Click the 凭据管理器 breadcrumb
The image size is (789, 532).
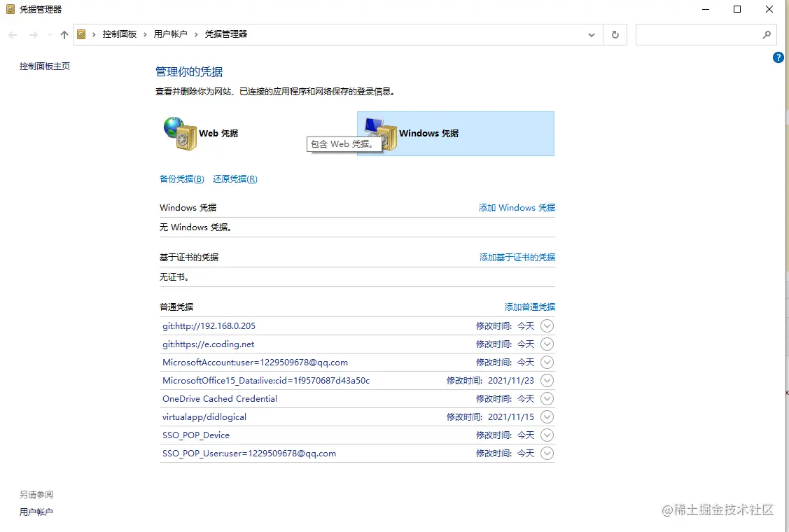[226, 34]
